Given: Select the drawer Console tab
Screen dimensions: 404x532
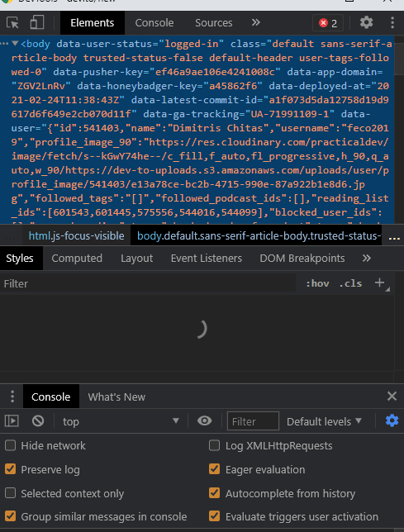Looking at the screenshot, I should click(51, 397).
